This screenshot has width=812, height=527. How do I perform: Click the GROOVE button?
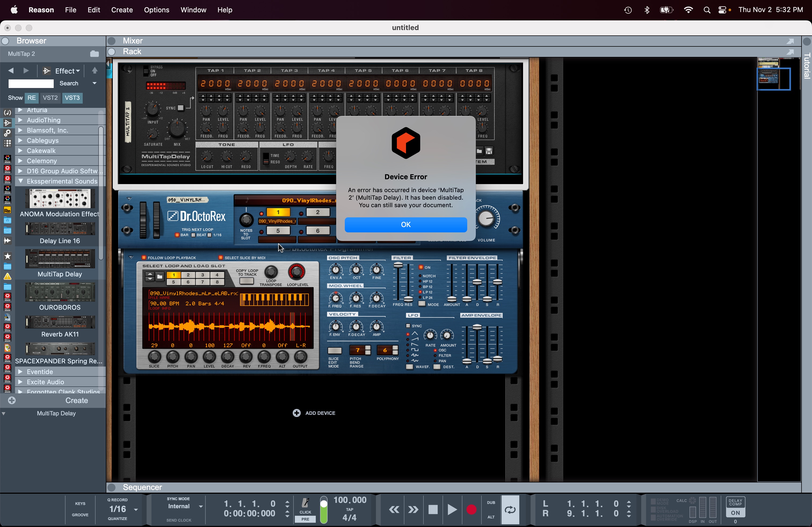(x=80, y=515)
